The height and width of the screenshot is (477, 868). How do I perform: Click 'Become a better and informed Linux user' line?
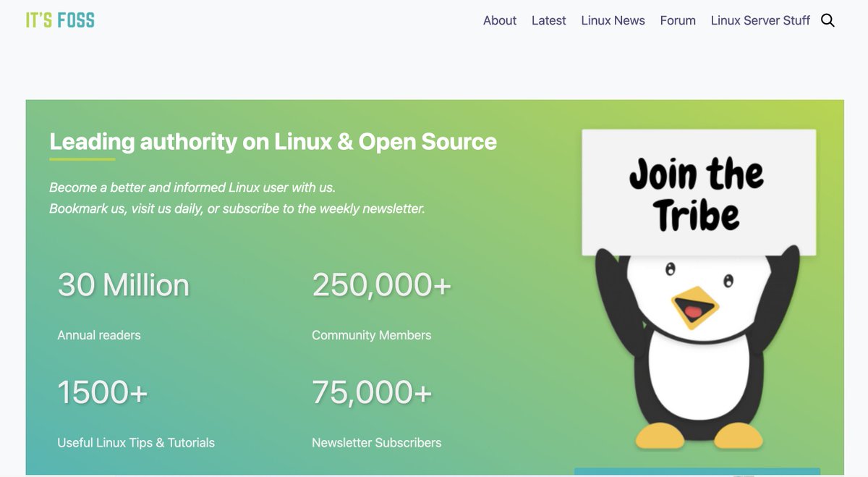192,187
